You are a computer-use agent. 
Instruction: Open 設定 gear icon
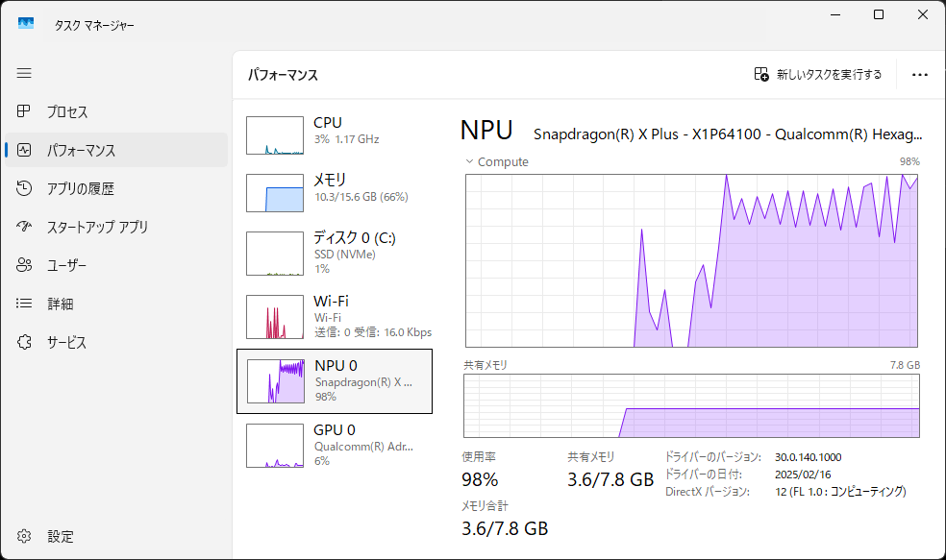[25, 536]
